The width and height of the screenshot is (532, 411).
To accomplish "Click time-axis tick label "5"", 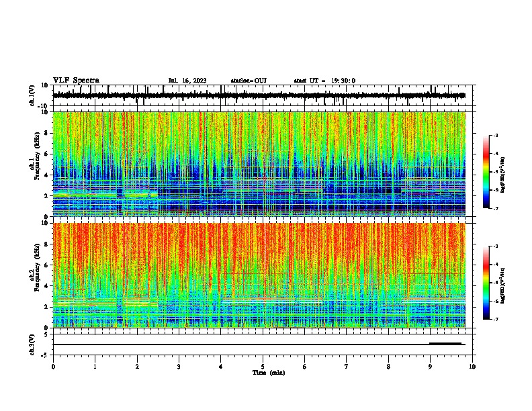I will tap(263, 367).
